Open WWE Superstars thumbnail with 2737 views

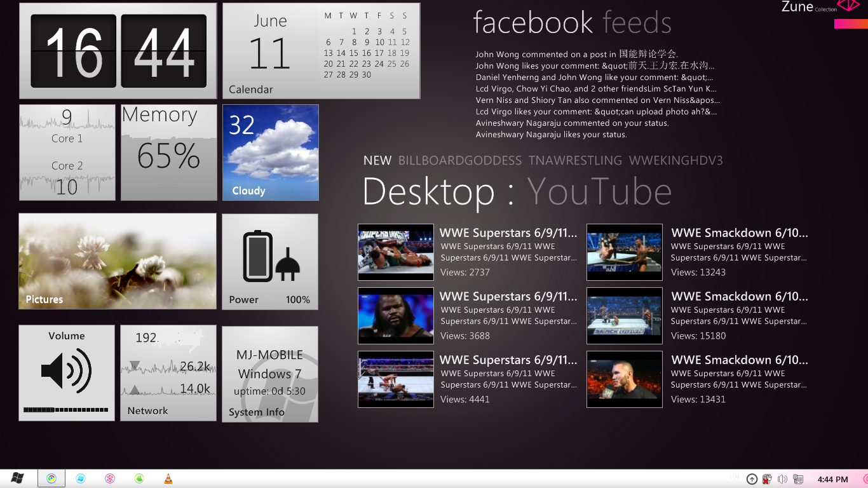point(396,252)
